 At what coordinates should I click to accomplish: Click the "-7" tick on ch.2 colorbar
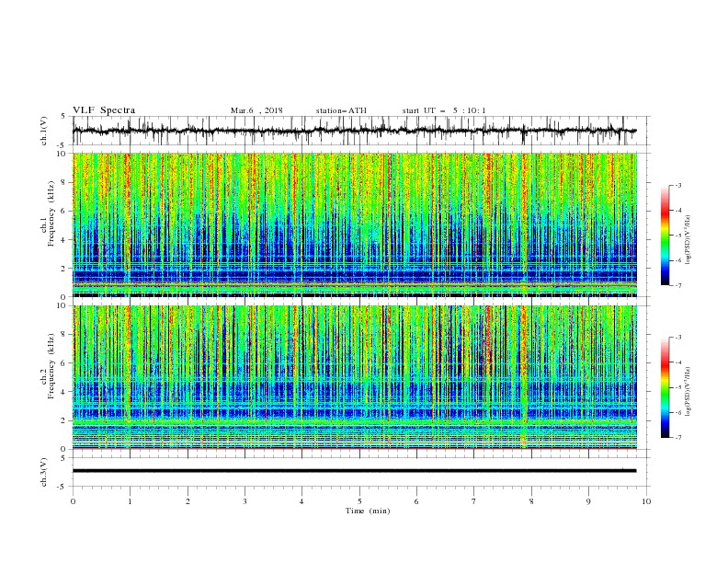pyautogui.click(x=678, y=438)
